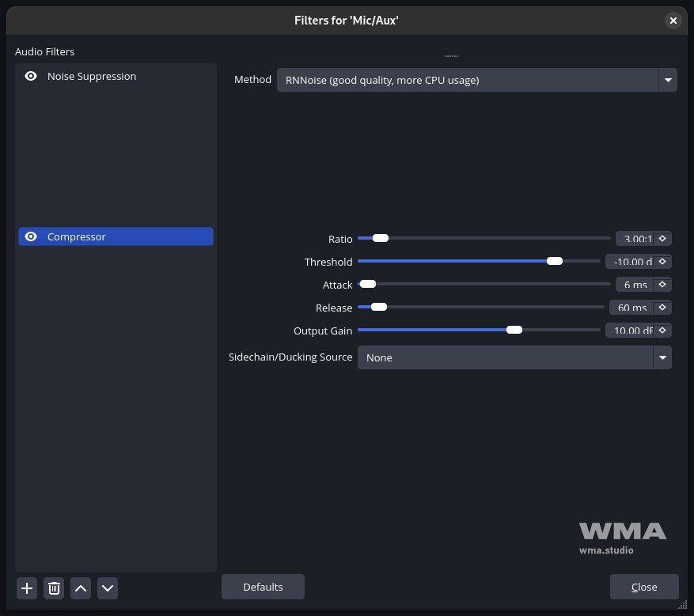The width and height of the screenshot is (694, 616).
Task: Click the Threshold spin stepper arrows
Action: coord(662,262)
